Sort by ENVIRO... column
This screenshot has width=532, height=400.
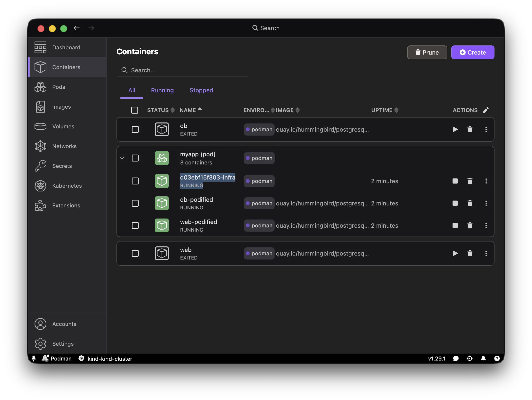pos(259,110)
